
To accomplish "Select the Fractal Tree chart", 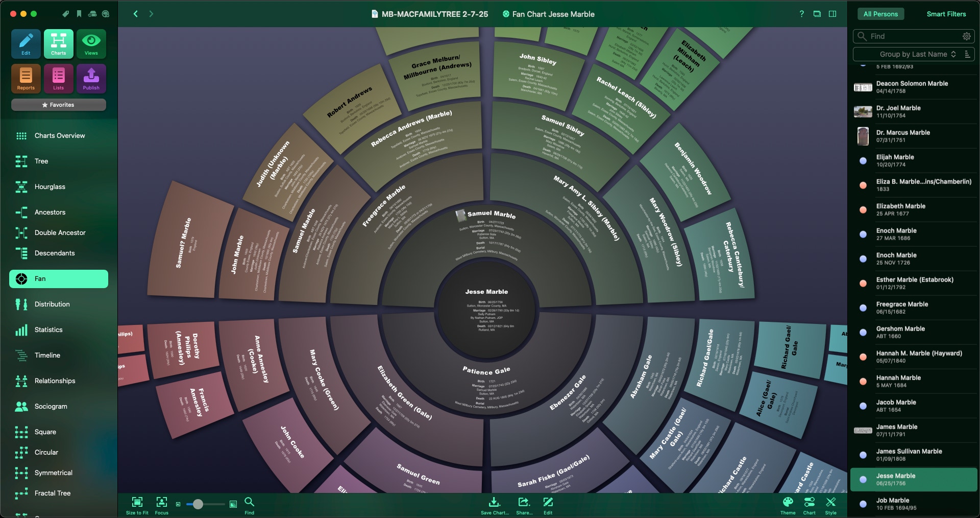I will 59,493.
